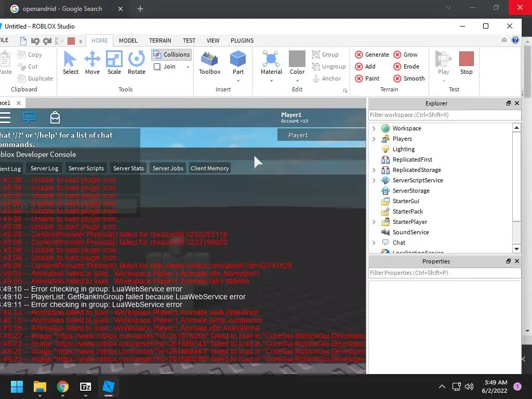Click Cut in the Clipboard group
This screenshot has width=532, height=399.
pos(28,66)
